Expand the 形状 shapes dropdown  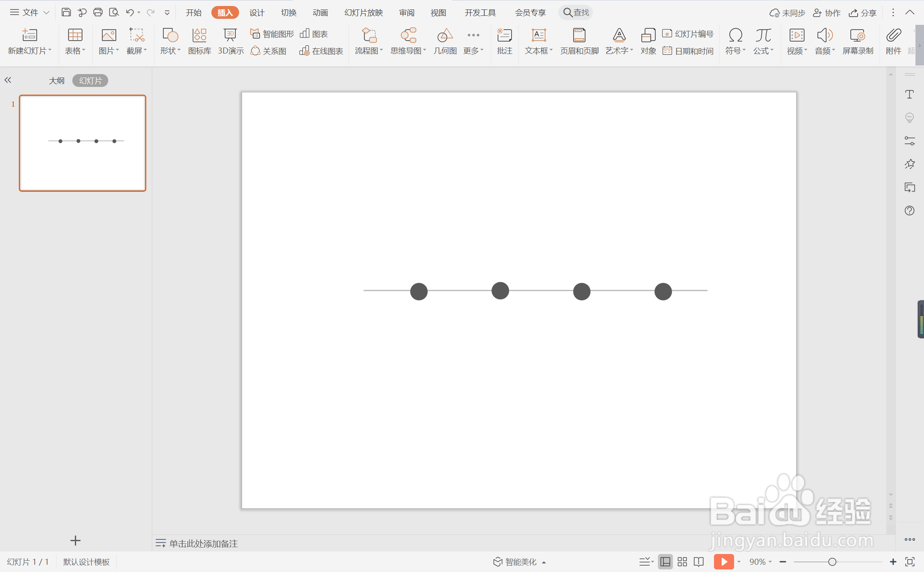point(170,51)
